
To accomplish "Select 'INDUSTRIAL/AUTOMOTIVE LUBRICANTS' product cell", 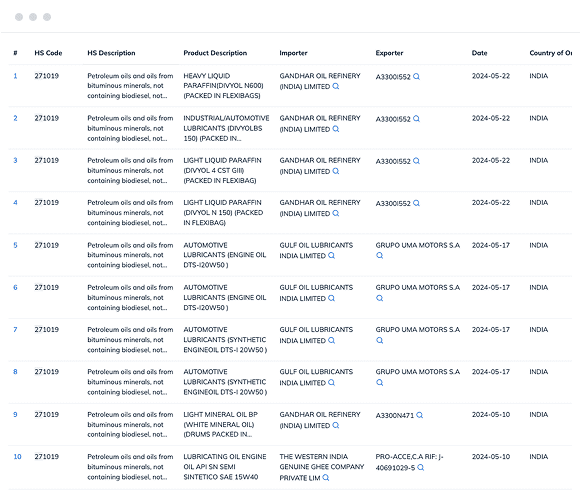I will 226,128.
